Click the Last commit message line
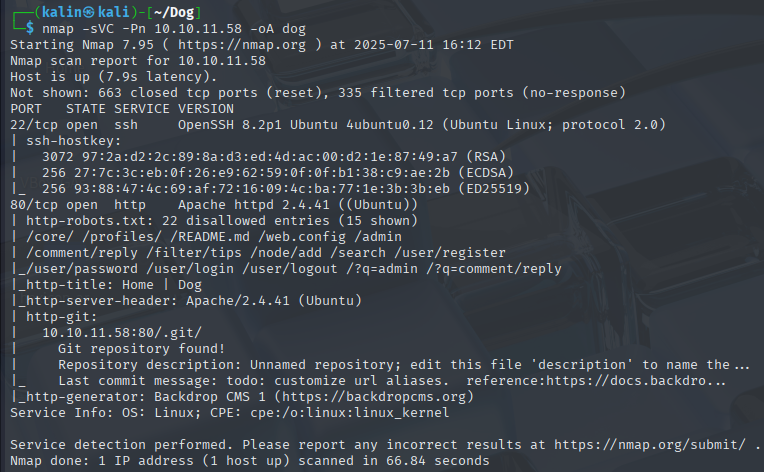This screenshot has height=472, width=764. [250, 380]
